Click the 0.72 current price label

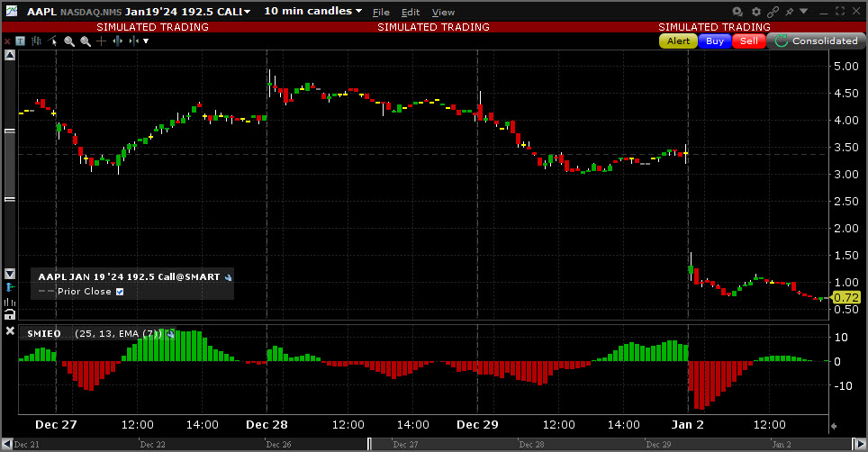(846, 298)
